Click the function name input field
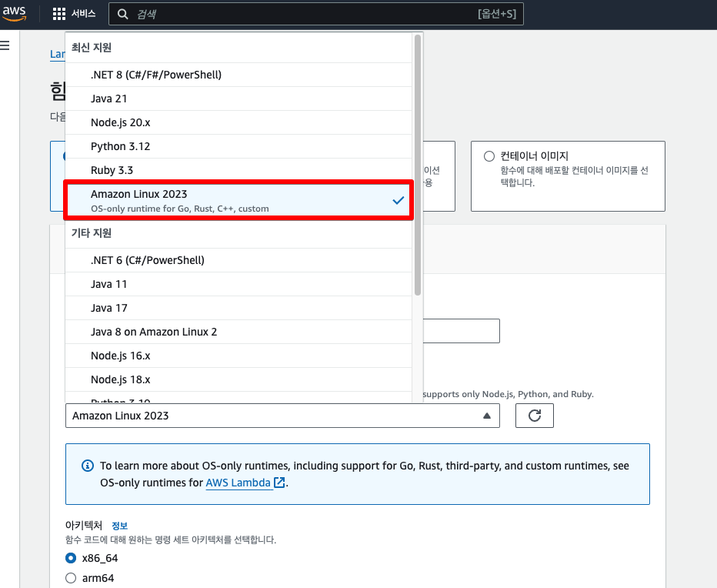Image resolution: width=717 pixels, height=588 pixels. point(462,331)
